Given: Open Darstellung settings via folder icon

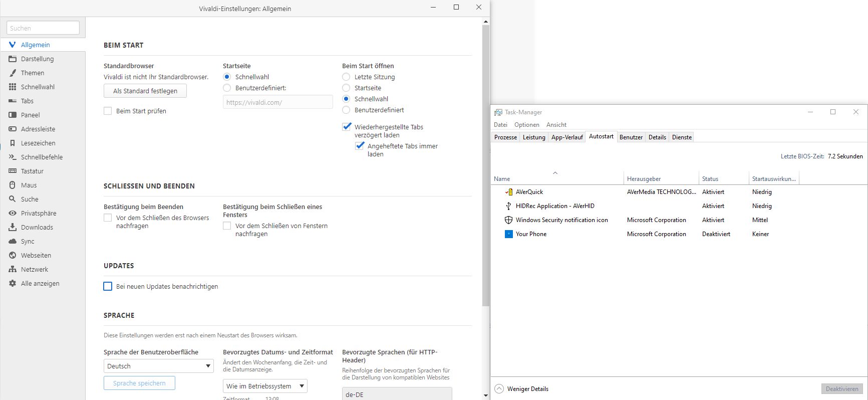Looking at the screenshot, I should (13, 59).
